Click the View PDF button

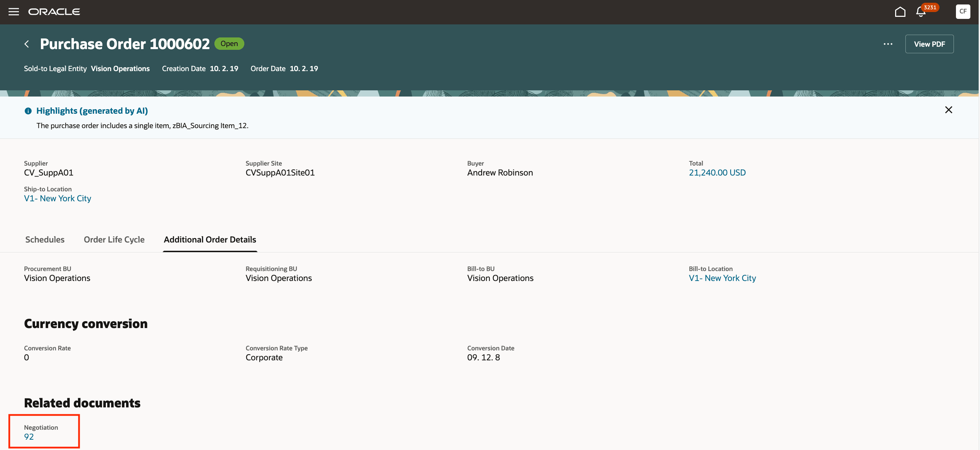pos(929,44)
